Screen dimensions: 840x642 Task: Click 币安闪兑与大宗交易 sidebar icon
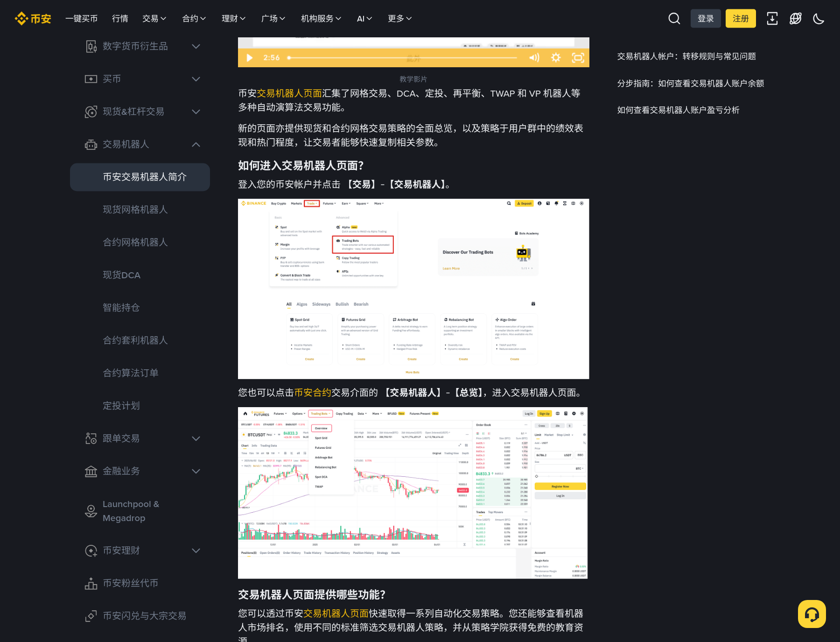click(91, 616)
